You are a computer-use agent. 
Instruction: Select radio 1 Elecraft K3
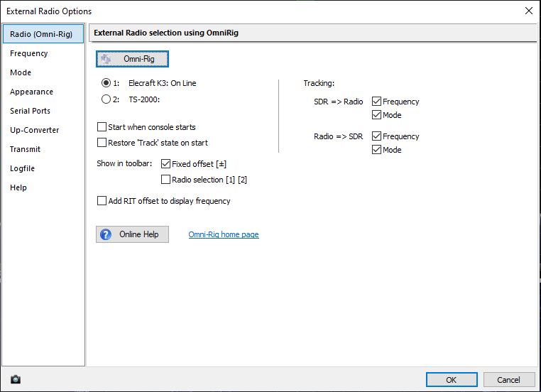click(x=106, y=83)
